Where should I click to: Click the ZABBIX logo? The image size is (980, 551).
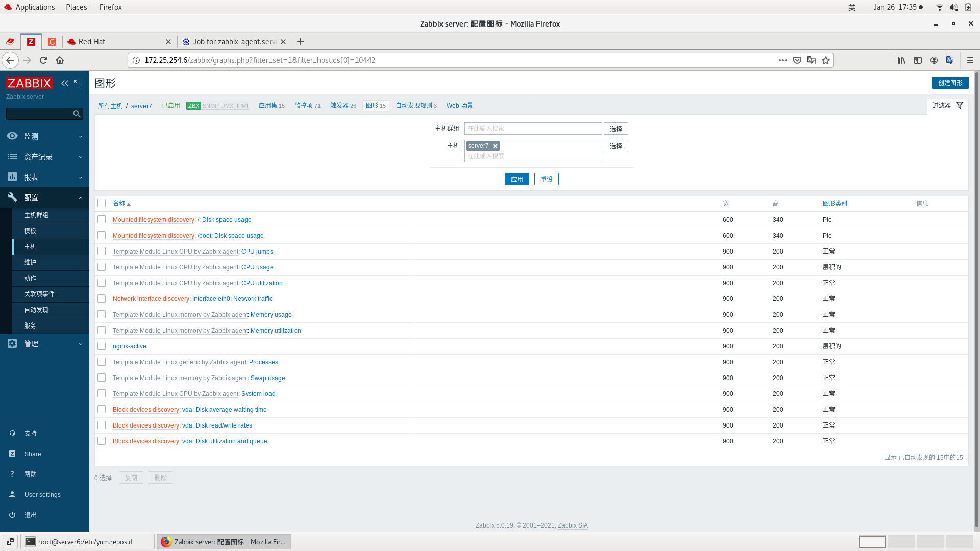[x=29, y=83]
